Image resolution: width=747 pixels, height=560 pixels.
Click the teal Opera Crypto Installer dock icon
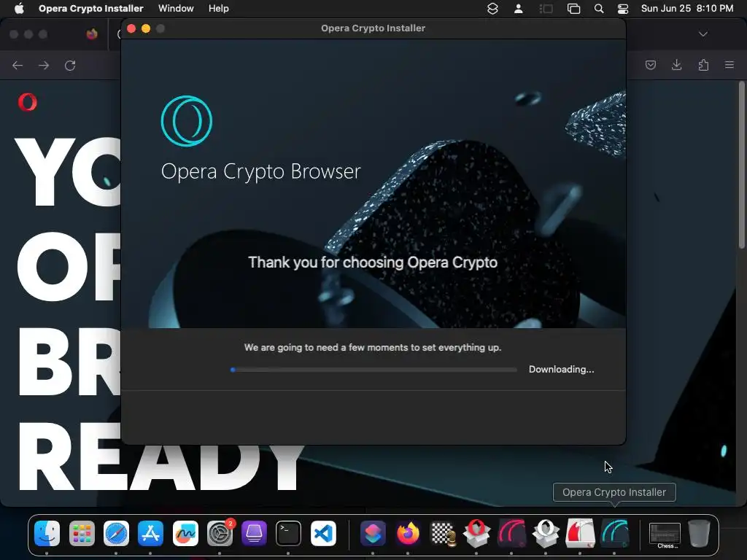[x=614, y=533]
